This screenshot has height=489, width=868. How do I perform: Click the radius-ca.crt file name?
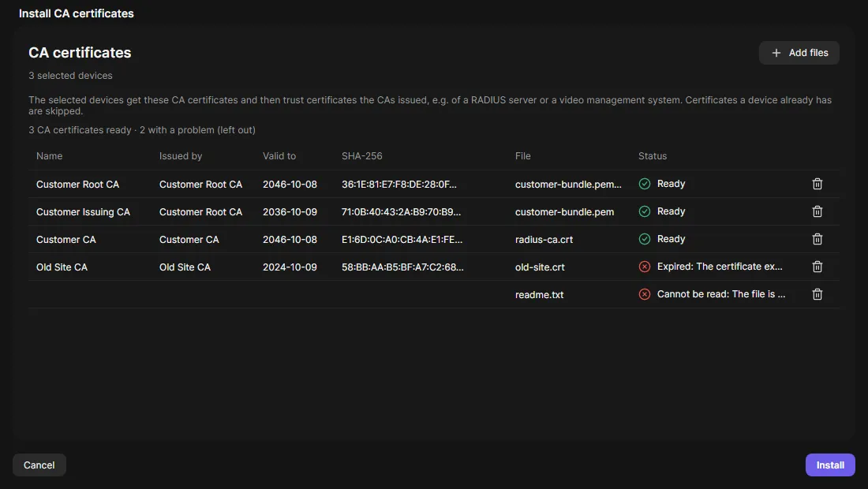pos(544,240)
